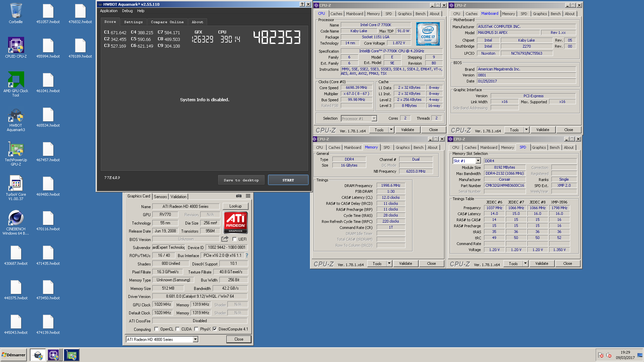Switch to the Sensors tab in GPU-Z
Viewport: 644px width, 362px height.
click(160, 197)
